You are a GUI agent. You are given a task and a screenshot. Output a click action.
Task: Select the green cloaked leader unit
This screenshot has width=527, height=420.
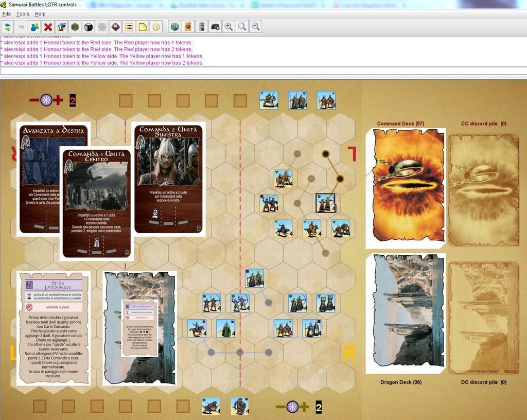(225, 328)
